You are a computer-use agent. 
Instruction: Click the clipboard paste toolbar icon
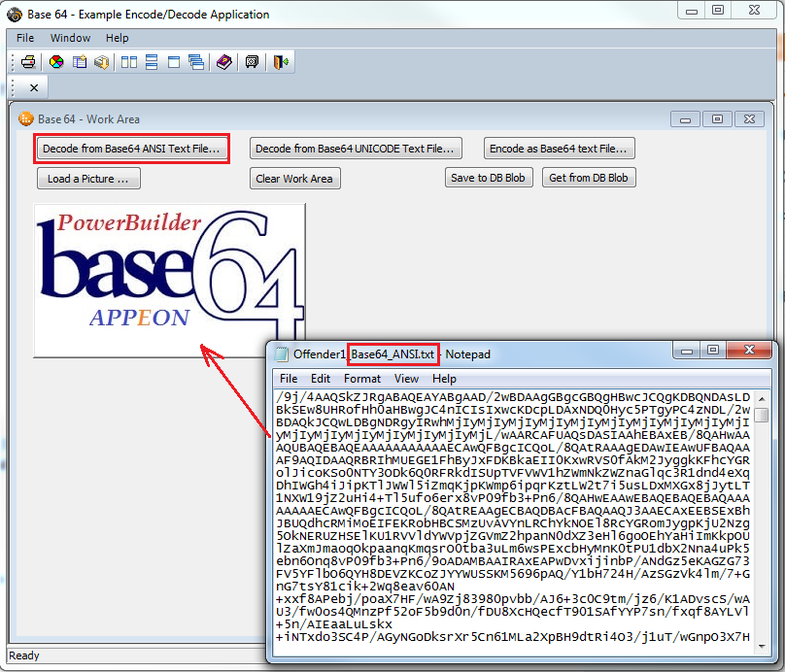coord(80,61)
